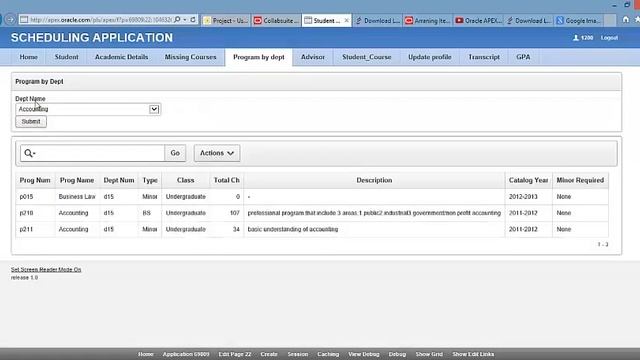Switch to Arraning Ite... browser tab
The image size is (640, 360).
[427, 20]
